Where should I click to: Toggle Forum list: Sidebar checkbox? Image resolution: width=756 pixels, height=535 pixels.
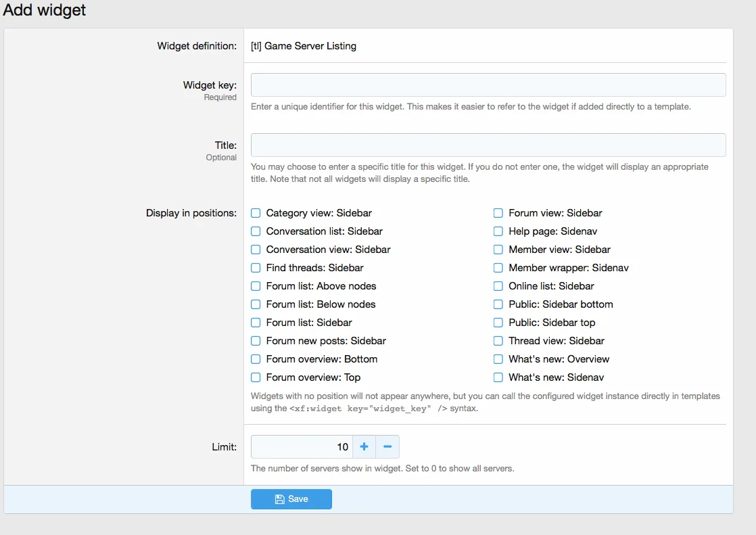point(256,323)
